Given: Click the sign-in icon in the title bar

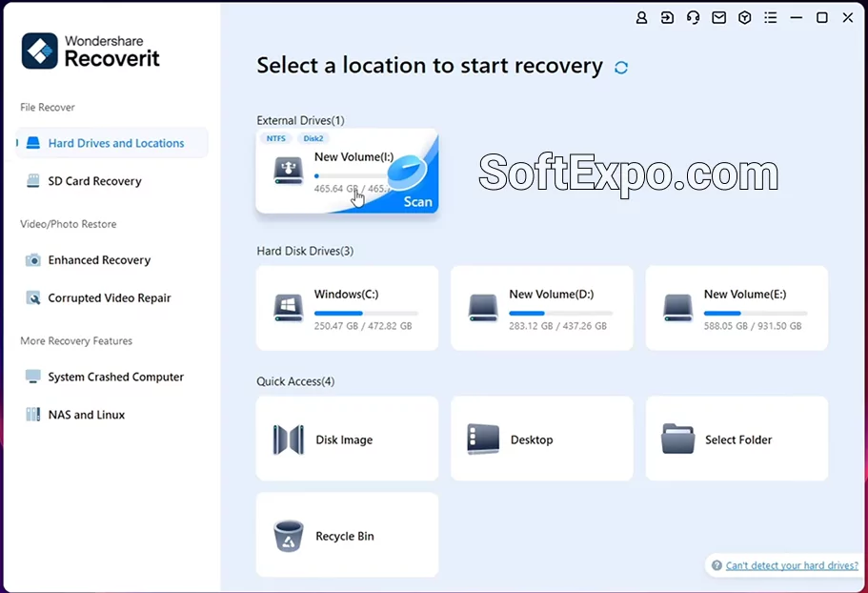Looking at the screenshot, I should [x=667, y=17].
